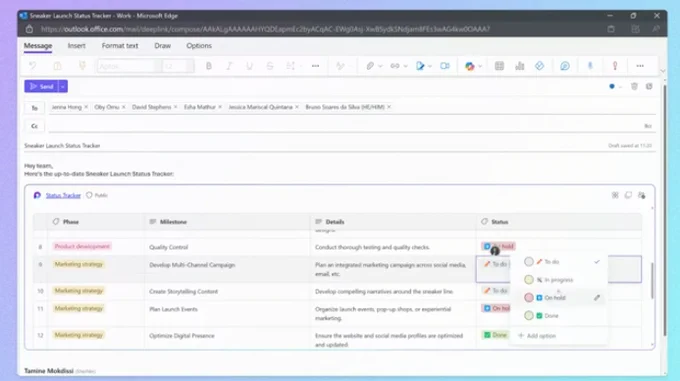The height and width of the screenshot is (381, 680).
Task: Open ribbon overflow ellipsis at right
Action: click(x=640, y=66)
